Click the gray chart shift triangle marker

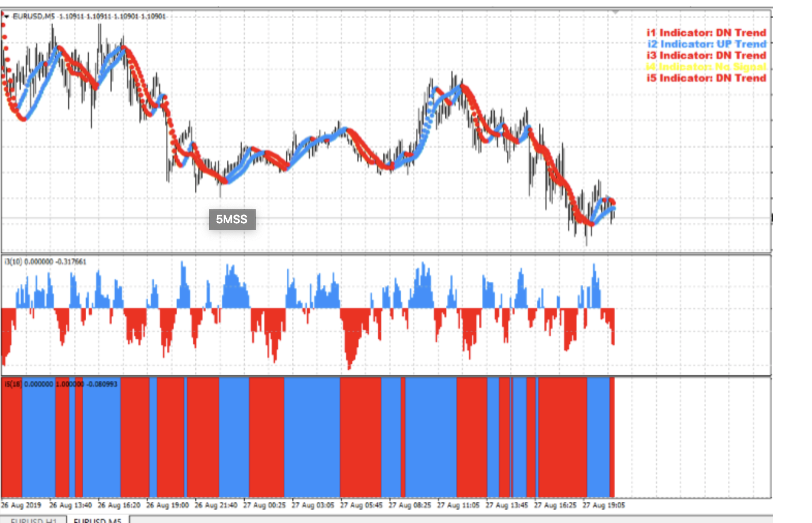pos(615,11)
